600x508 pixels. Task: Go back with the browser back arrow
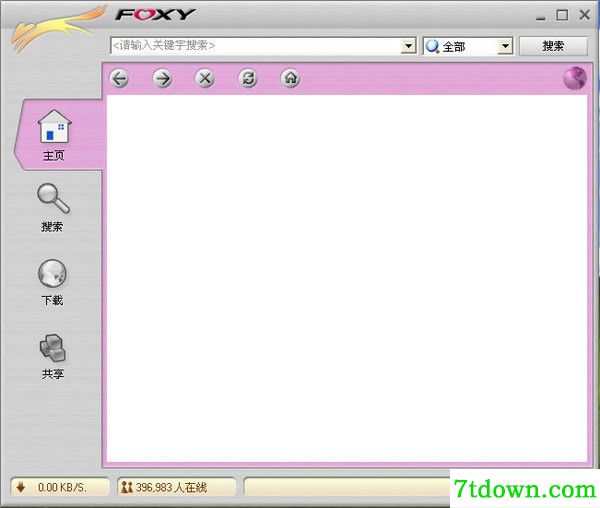point(120,79)
